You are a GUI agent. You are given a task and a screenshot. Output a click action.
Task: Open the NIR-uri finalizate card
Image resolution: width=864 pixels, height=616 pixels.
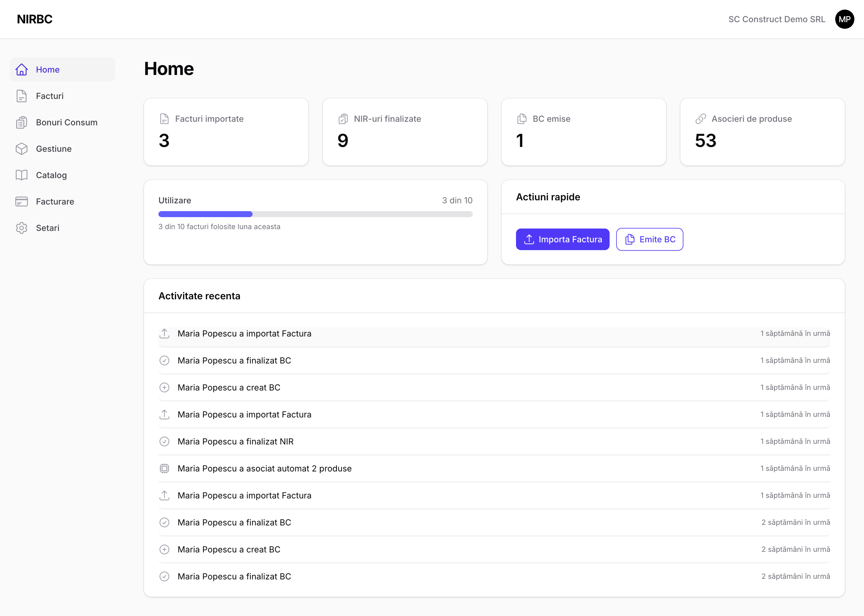[405, 132]
